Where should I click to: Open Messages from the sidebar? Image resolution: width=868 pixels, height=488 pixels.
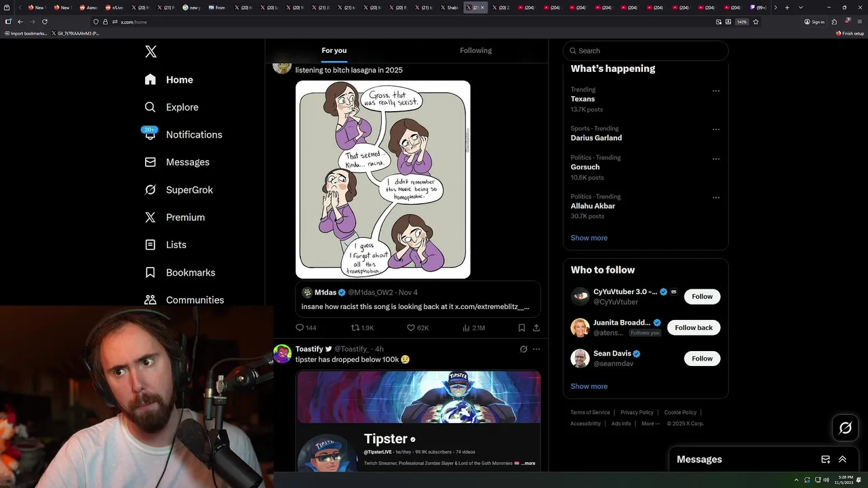point(177,162)
